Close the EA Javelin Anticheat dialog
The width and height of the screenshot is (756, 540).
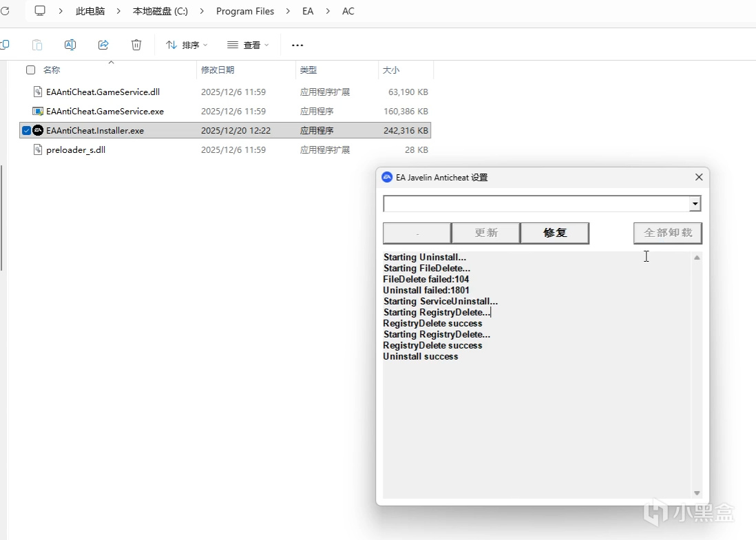click(699, 177)
